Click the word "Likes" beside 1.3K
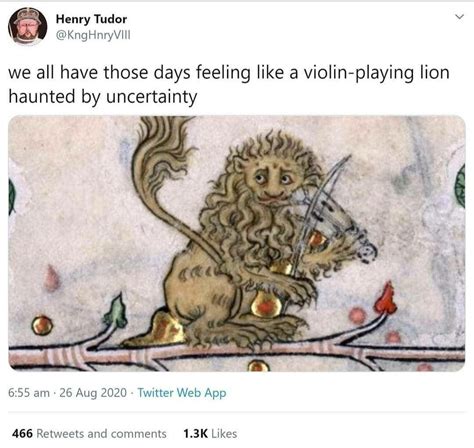 (224, 434)
